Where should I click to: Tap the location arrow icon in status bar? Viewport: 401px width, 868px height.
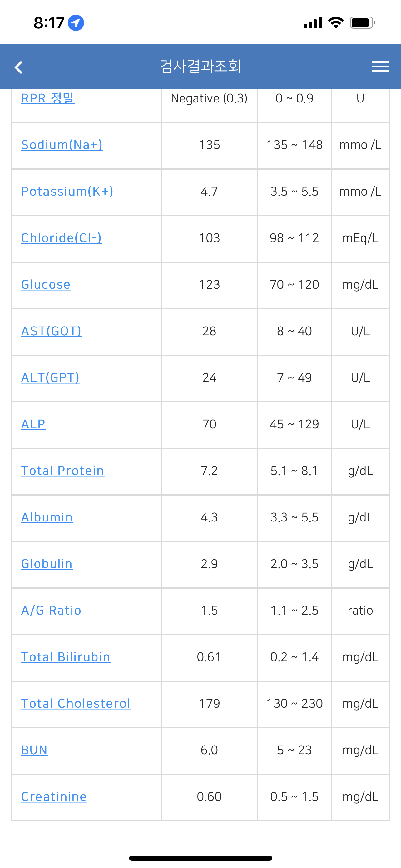coord(76,23)
